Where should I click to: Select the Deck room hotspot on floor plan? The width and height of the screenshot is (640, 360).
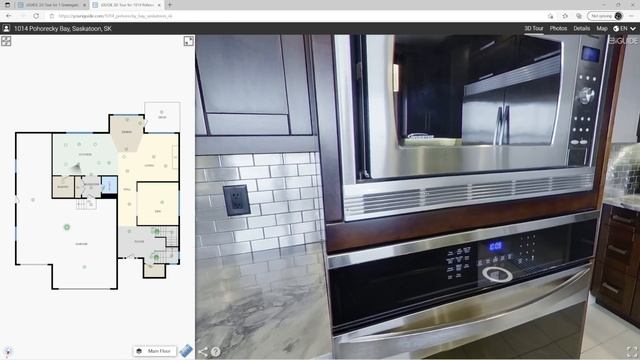(x=162, y=112)
